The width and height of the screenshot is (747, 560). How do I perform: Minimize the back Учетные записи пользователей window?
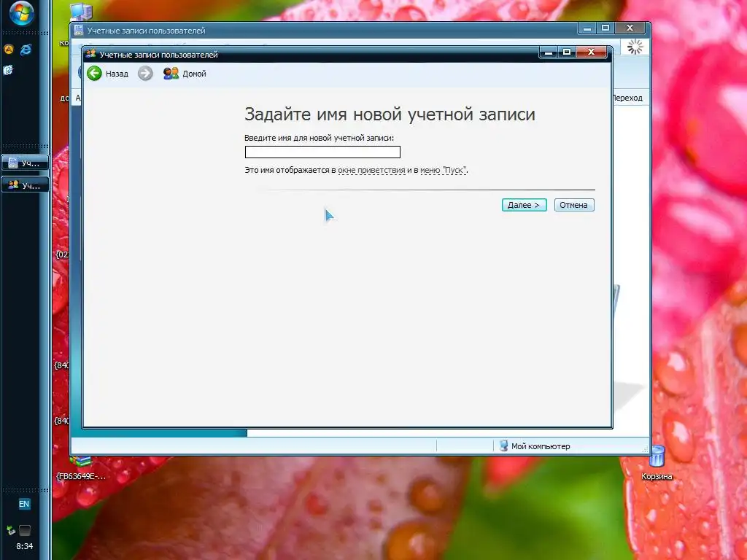587,28
